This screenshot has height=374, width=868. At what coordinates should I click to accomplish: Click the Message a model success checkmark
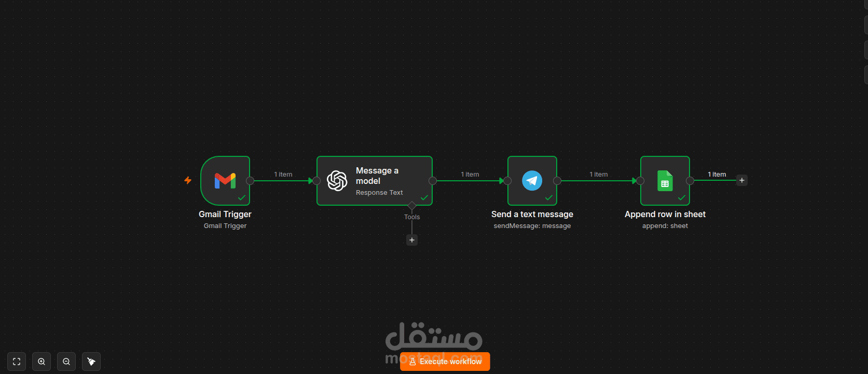tap(424, 198)
